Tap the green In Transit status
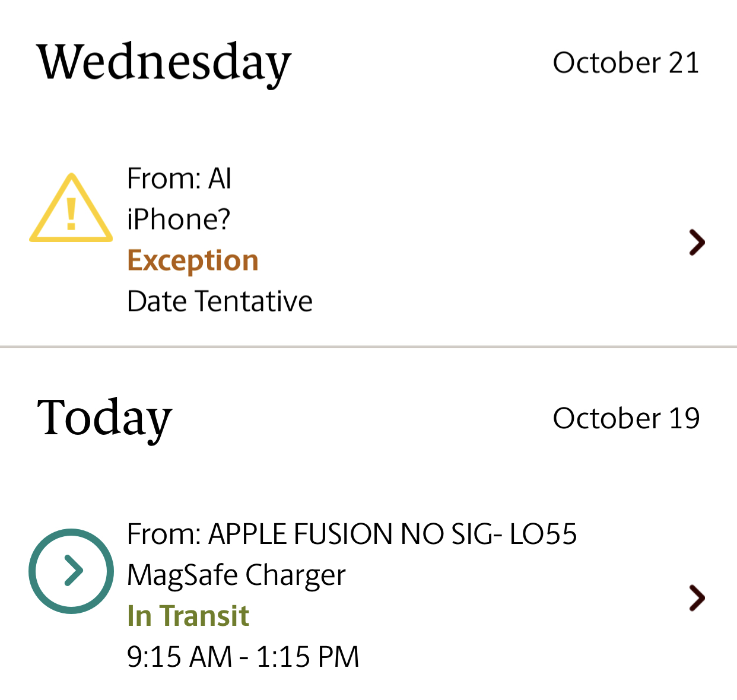This screenshot has height=700, width=737. [188, 616]
